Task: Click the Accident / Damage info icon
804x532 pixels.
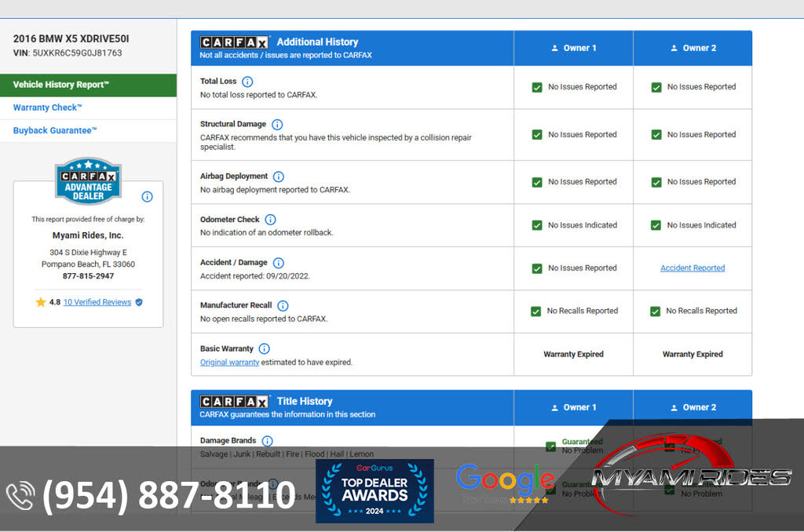Action: 279,263
